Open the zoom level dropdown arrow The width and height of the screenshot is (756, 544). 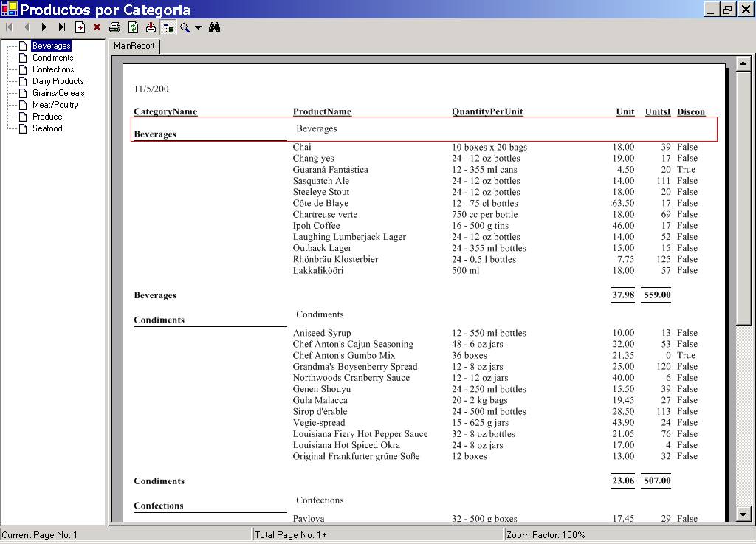click(198, 27)
